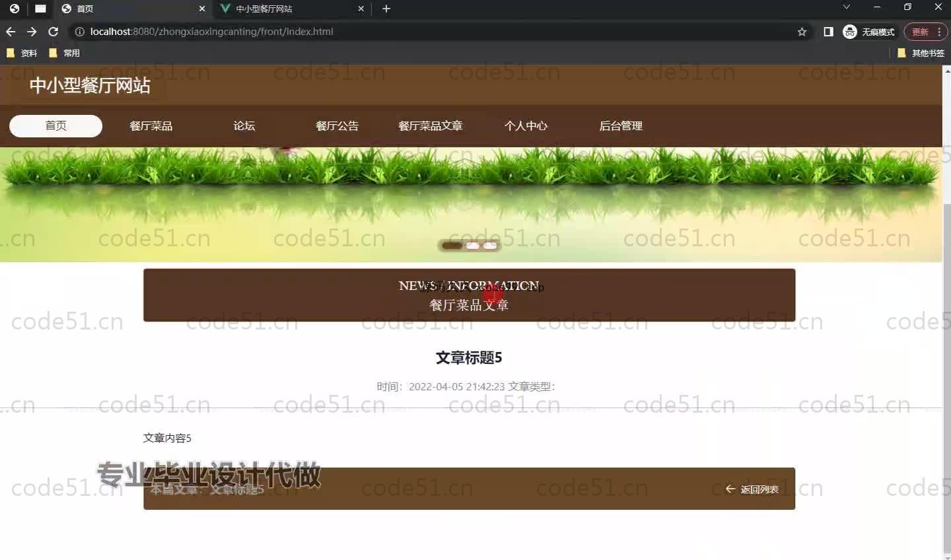
Task: Click the 更新 update button
Action: [x=925, y=32]
